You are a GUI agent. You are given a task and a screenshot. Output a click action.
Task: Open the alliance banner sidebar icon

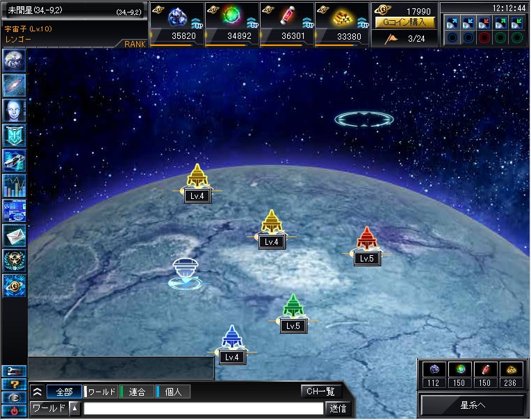pyautogui.click(x=14, y=136)
